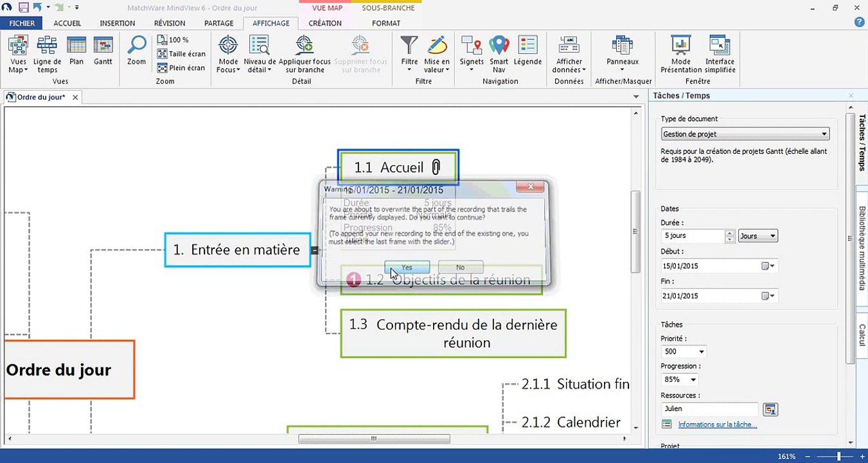Click Afficher données button
Screen dimensions: 868x463
coord(569,55)
